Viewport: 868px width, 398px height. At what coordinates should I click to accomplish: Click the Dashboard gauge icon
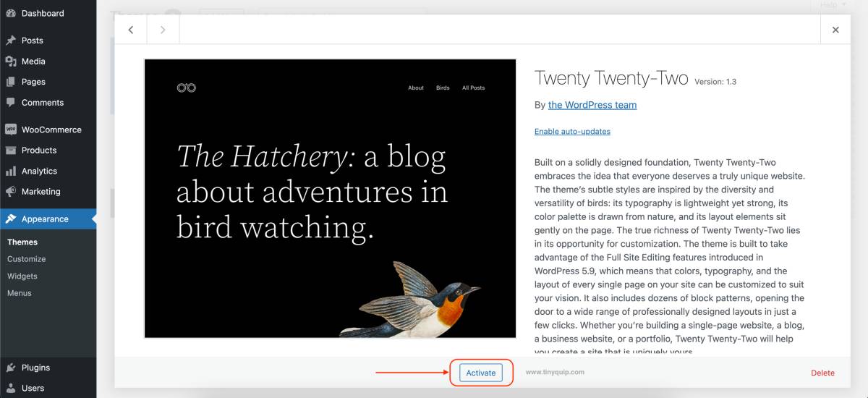click(x=11, y=13)
